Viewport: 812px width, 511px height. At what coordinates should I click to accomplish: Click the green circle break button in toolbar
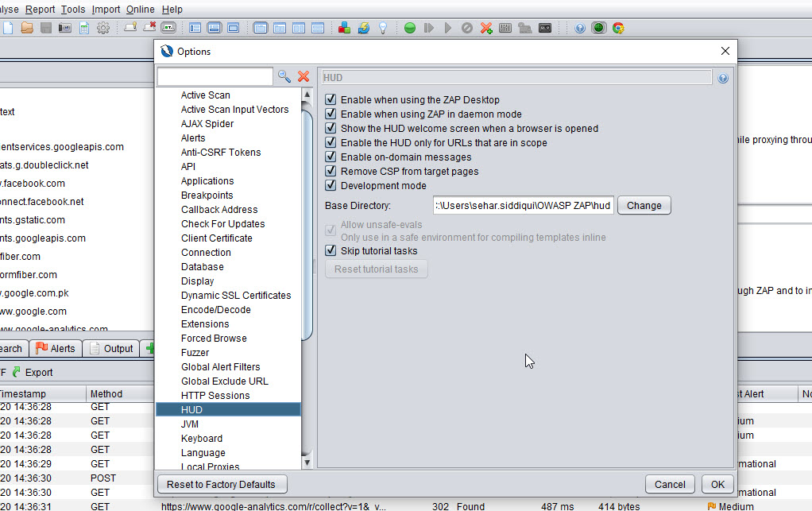click(410, 27)
